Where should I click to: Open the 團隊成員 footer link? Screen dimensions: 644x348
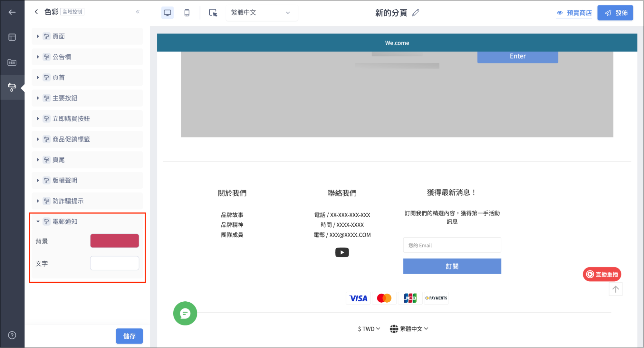[x=232, y=235]
